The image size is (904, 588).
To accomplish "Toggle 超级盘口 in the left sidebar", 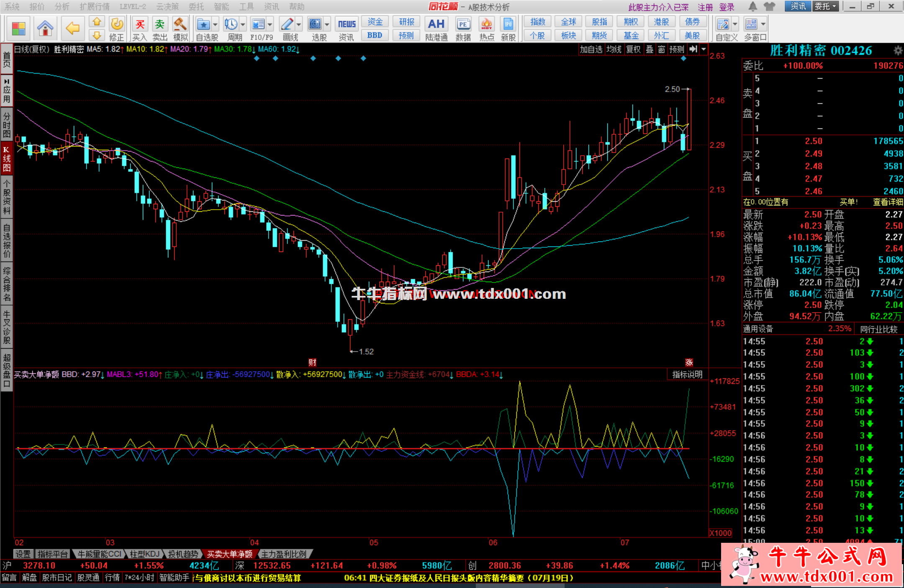I will (x=6, y=370).
